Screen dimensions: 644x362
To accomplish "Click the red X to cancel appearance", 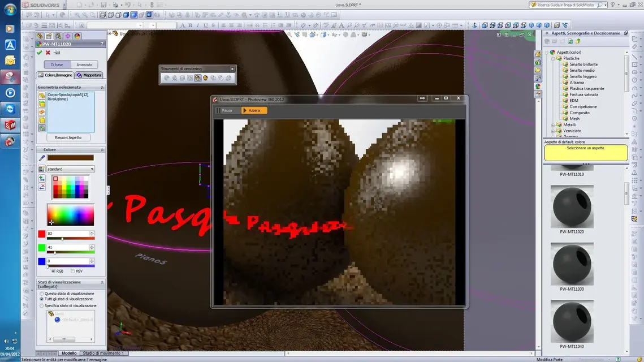I will pyautogui.click(x=48, y=53).
